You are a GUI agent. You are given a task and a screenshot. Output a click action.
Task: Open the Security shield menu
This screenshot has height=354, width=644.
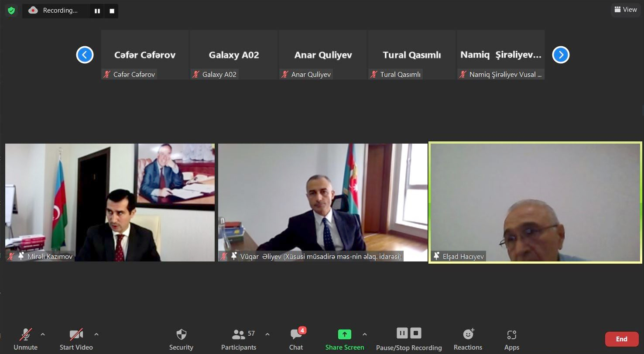click(181, 339)
